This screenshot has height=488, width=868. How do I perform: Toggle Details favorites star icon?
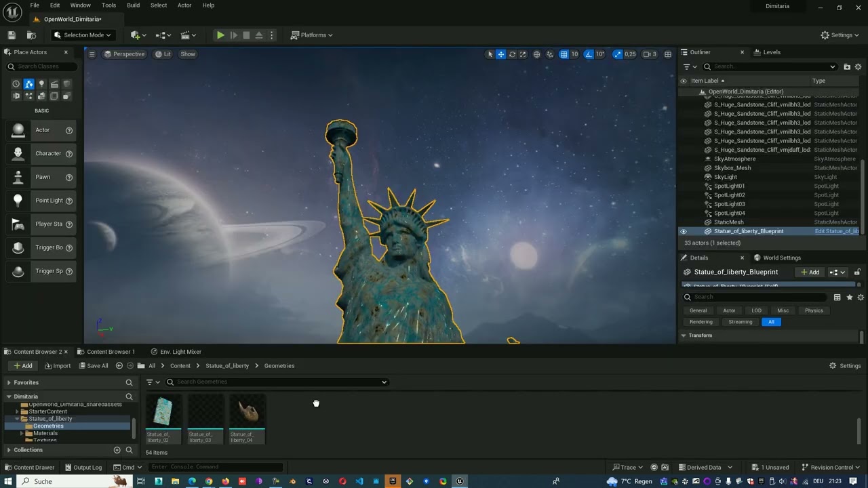849,298
